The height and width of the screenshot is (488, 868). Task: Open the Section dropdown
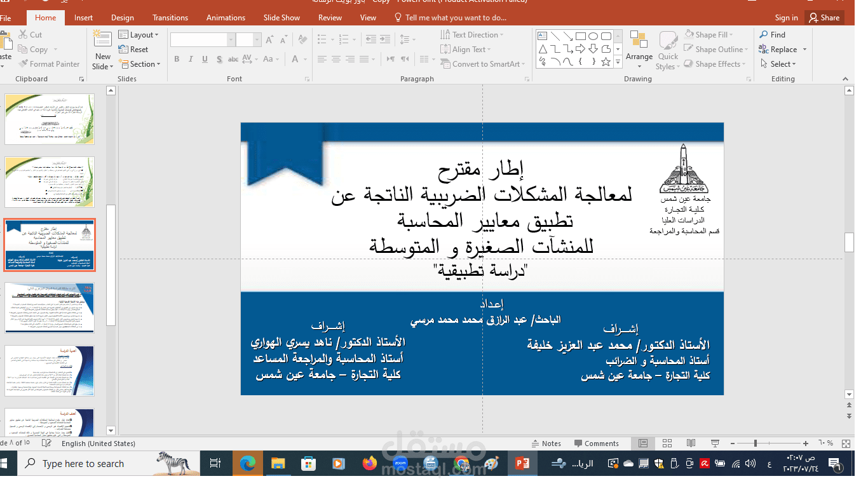point(140,64)
